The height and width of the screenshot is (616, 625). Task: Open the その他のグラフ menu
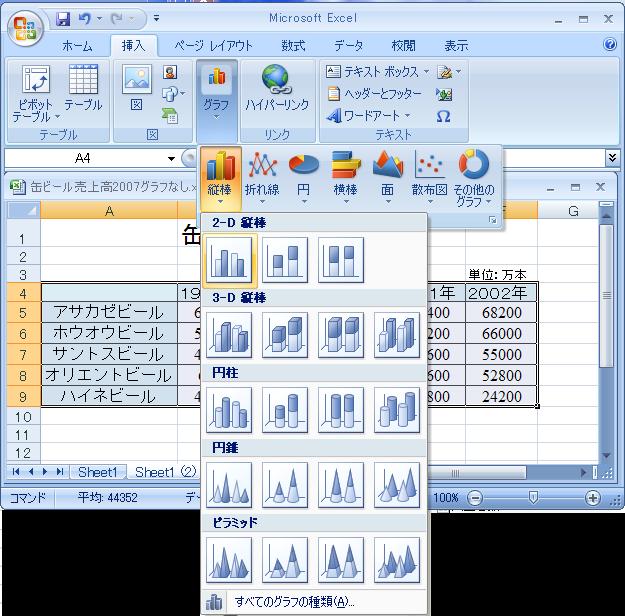click(x=474, y=178)
